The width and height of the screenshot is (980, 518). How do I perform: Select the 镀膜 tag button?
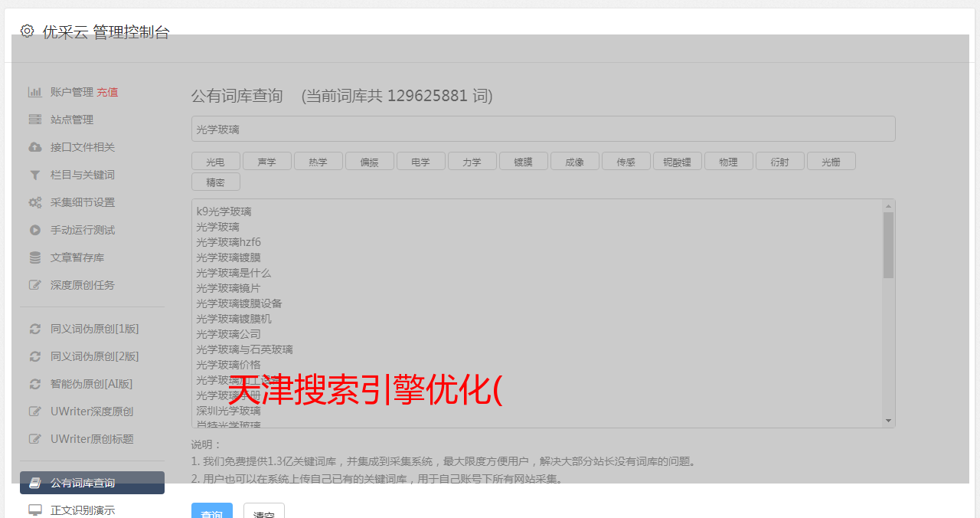(524, 161)
